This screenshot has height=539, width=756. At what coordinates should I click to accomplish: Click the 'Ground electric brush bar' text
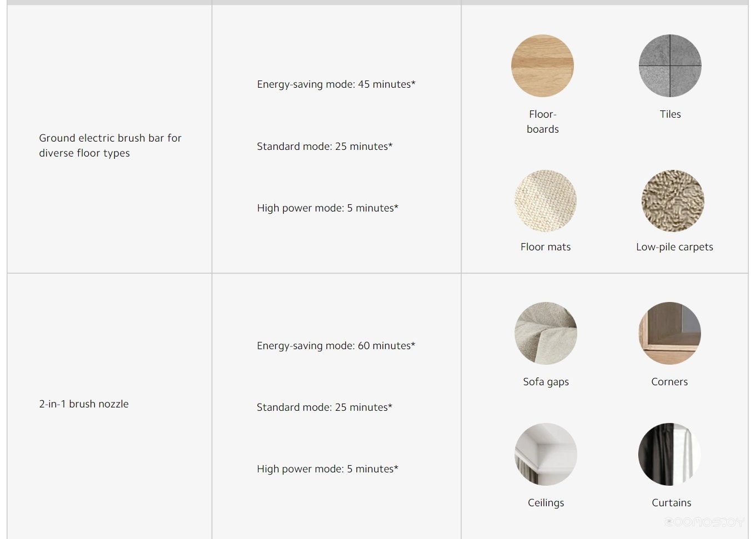(102, 138)
